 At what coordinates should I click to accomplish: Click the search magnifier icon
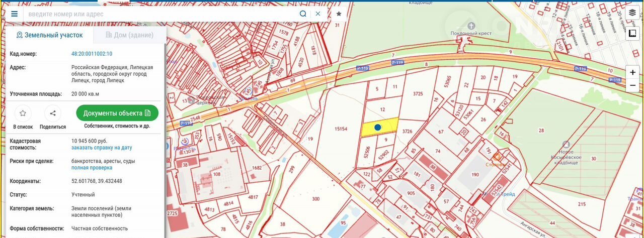[x=303, y=14]
